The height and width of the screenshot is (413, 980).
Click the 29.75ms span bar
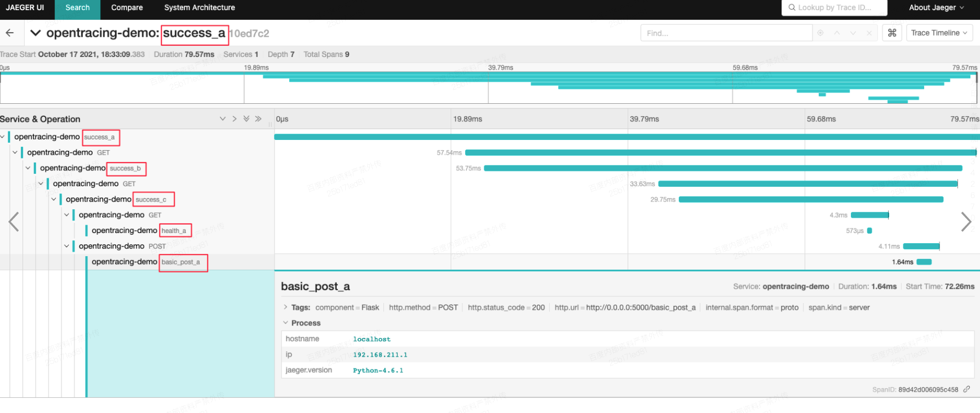point(811,199)
